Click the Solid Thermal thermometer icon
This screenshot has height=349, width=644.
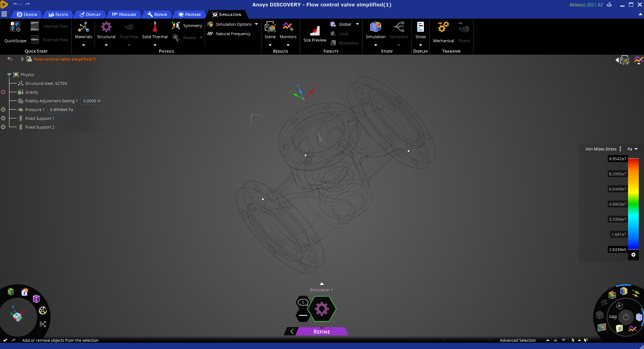point(155,27)
